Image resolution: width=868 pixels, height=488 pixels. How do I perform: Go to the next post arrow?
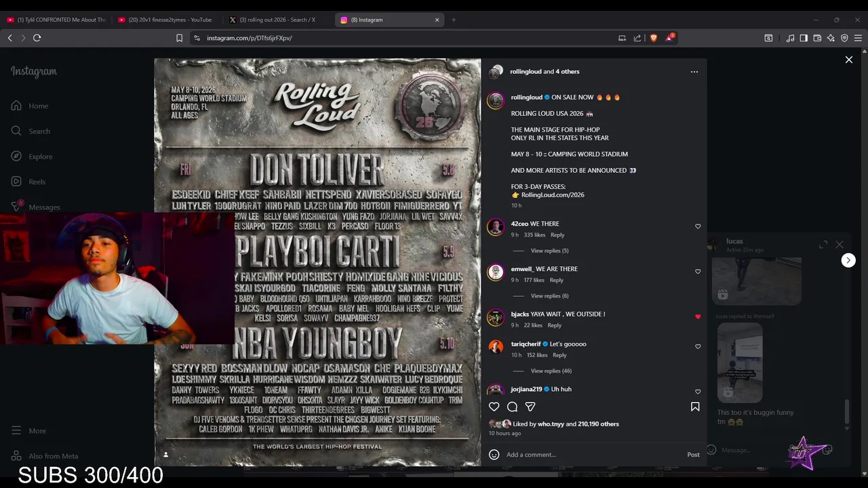point(848,260)
